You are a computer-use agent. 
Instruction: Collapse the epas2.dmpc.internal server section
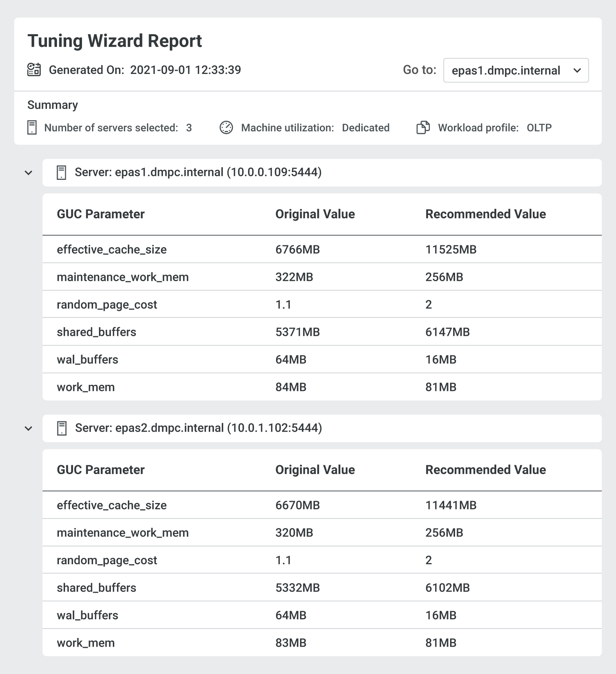pos(28,429)
